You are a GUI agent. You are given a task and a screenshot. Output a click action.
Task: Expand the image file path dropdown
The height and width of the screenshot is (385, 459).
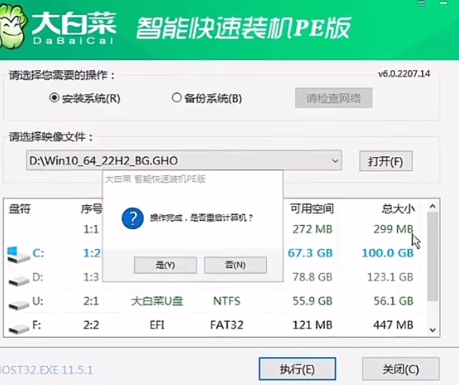[335, 161]
